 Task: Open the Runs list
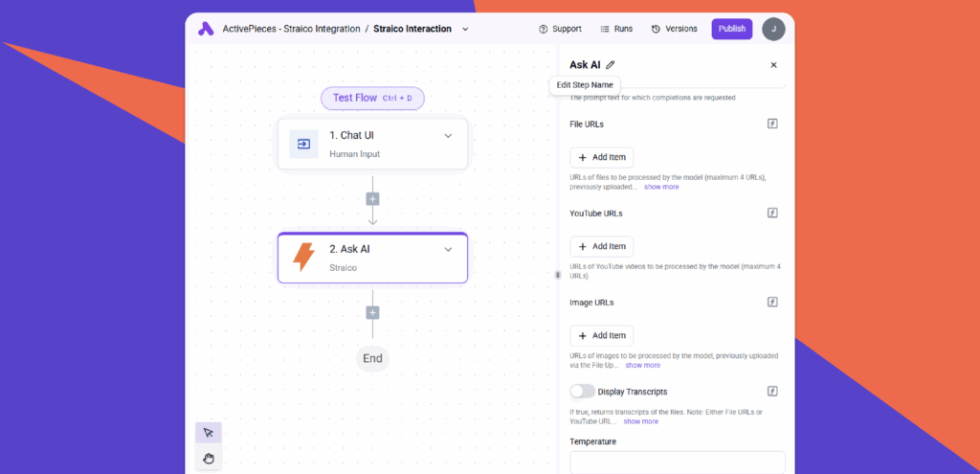(616, 29)
